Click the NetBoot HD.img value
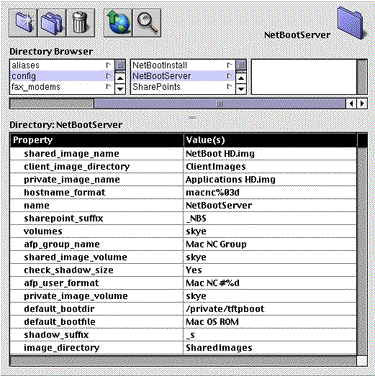 tap(220, 154)
